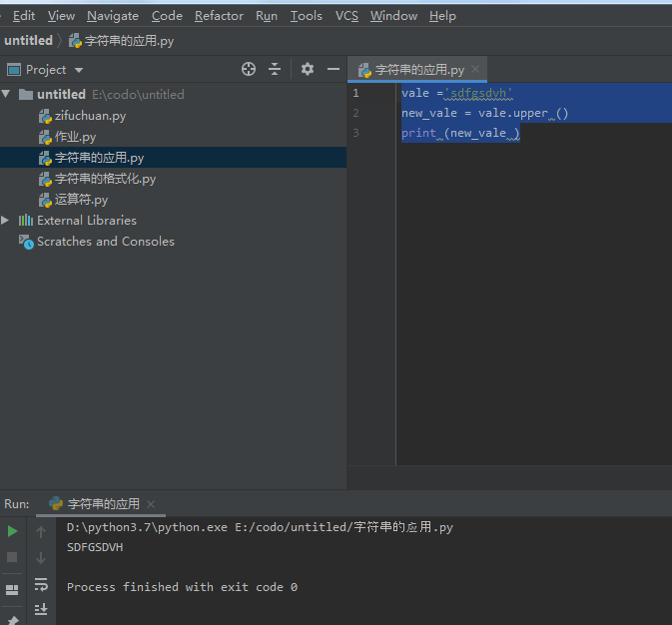
Task: Open the Code menu
Action: (167, 16)
